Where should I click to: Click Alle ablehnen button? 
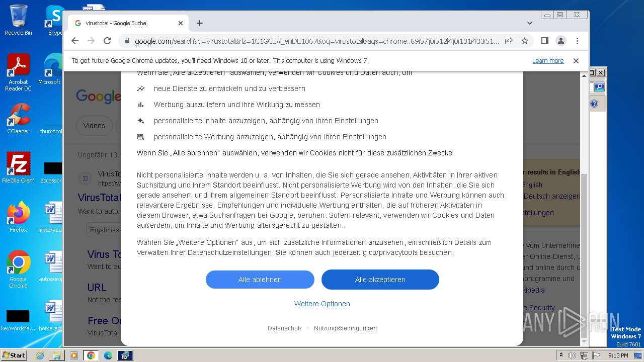[x=260, y=280]
